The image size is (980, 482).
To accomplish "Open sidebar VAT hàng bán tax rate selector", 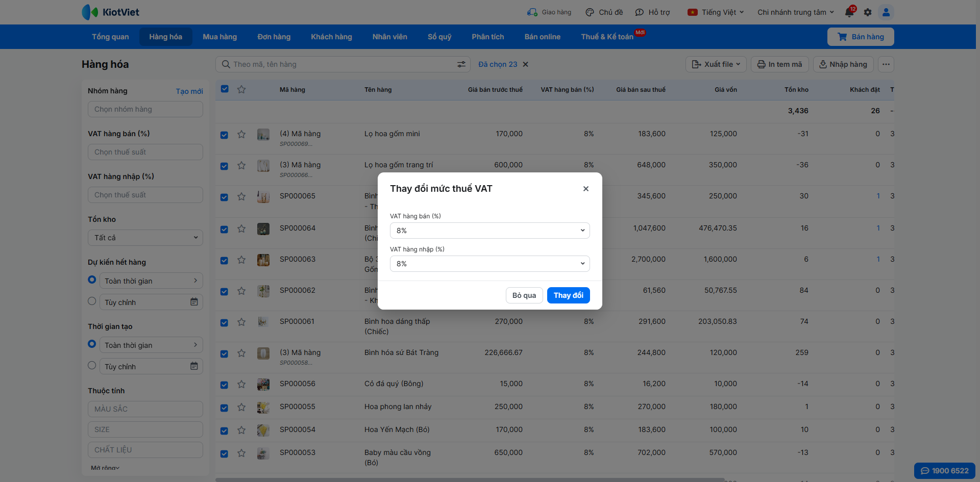I will tap(145, 152).
